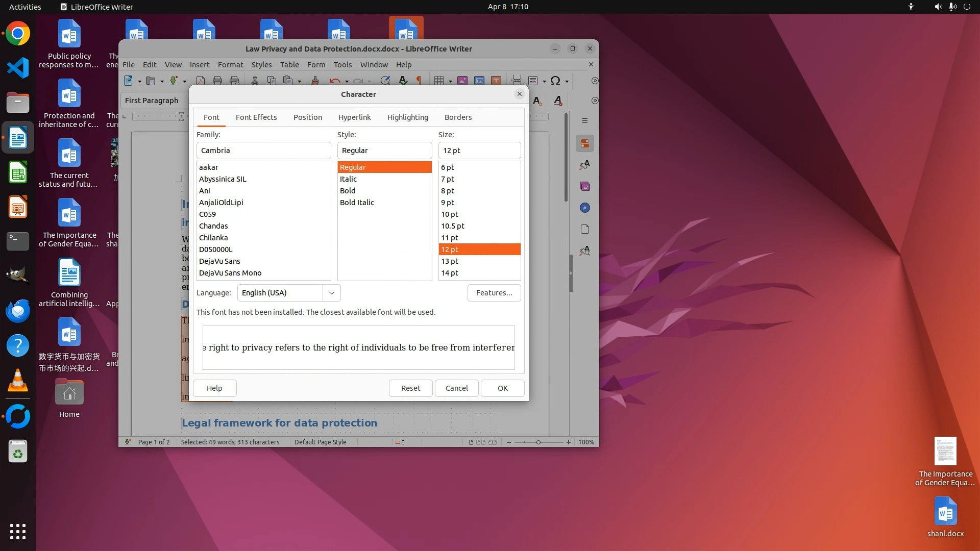The width and height of the screenshot is (980, 551).
Task: Click the zoom slider in status bar
Action: (538, 442)
